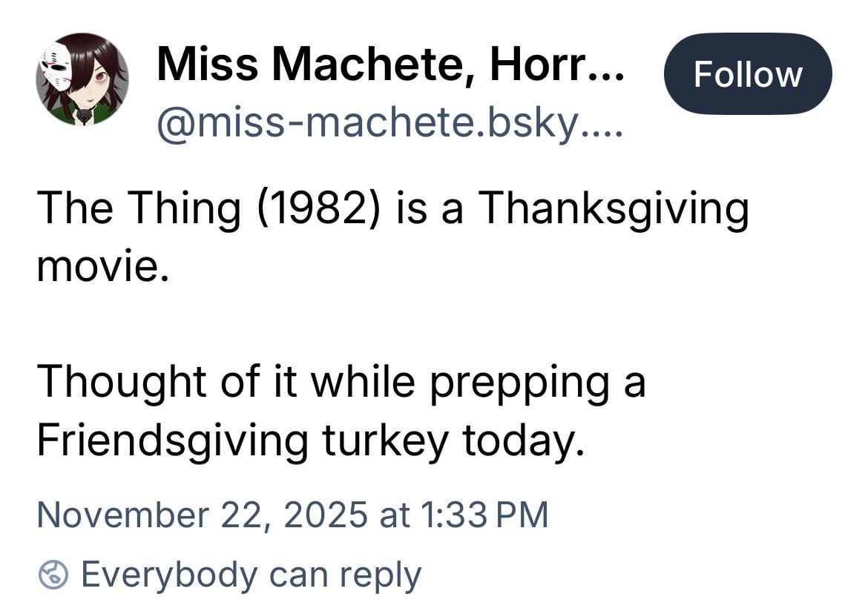The width and height of the screenshot is (868, 614).
Task: Open the Miss Machete display name
Action: click(x=319, y=65)
